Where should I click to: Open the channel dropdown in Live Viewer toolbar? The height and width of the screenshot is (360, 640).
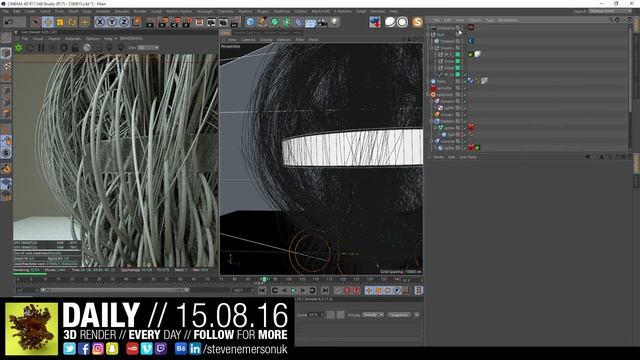(x=148, y=48)
